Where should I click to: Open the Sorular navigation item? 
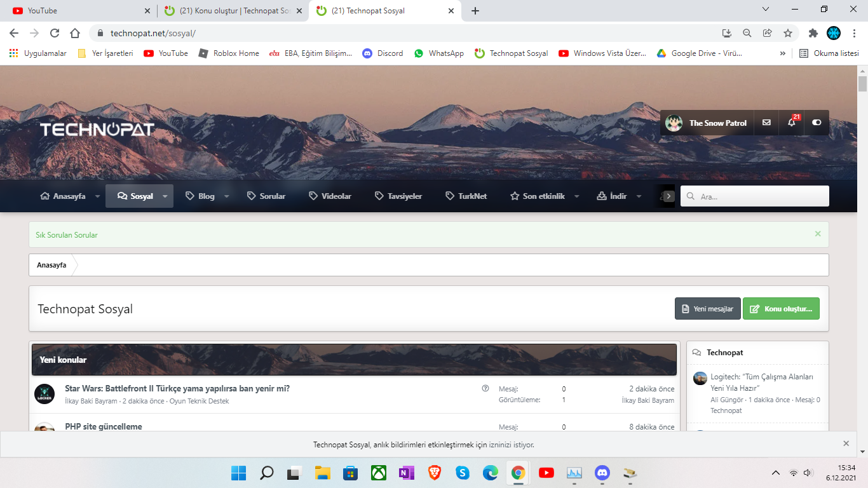[266, 196]
